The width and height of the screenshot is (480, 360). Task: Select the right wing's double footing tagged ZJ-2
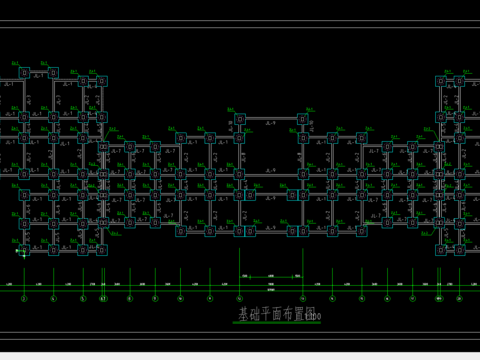pos(439,146)
